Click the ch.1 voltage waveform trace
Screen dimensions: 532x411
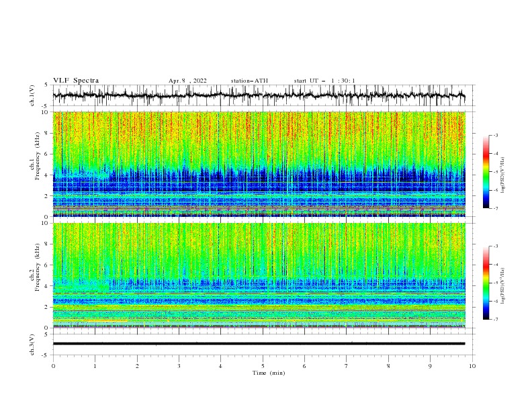[259, 95]
